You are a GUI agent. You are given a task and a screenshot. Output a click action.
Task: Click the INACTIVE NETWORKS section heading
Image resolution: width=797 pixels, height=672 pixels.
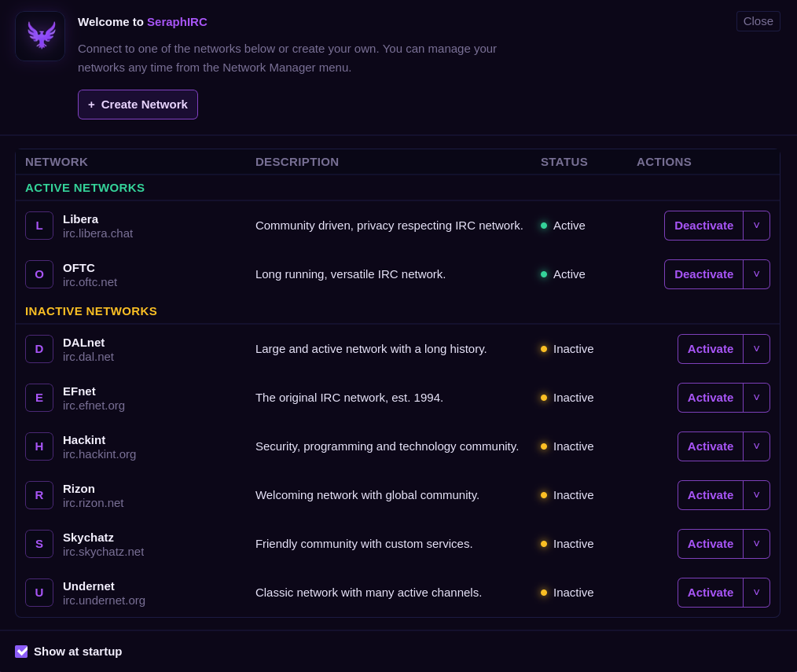point(91,311)
